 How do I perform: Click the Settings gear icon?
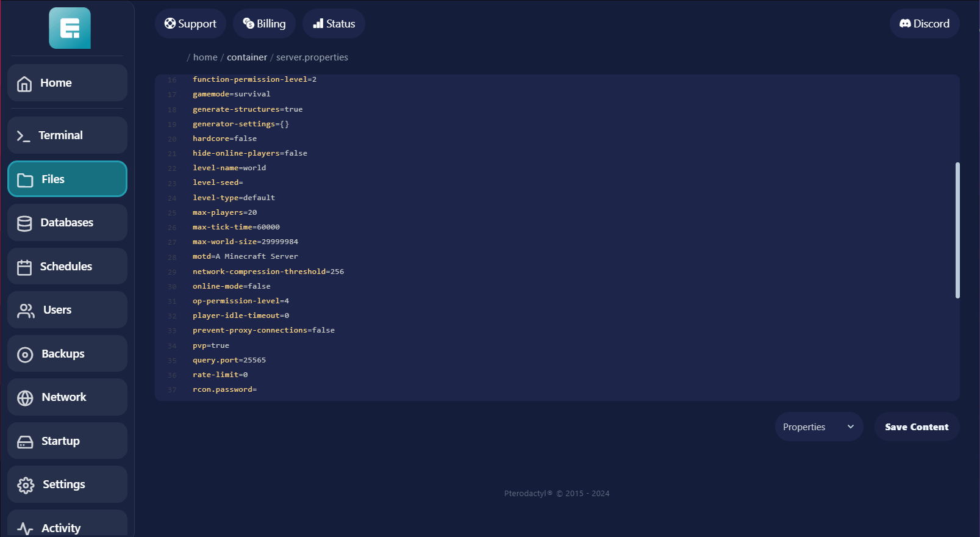pos(26,485)
